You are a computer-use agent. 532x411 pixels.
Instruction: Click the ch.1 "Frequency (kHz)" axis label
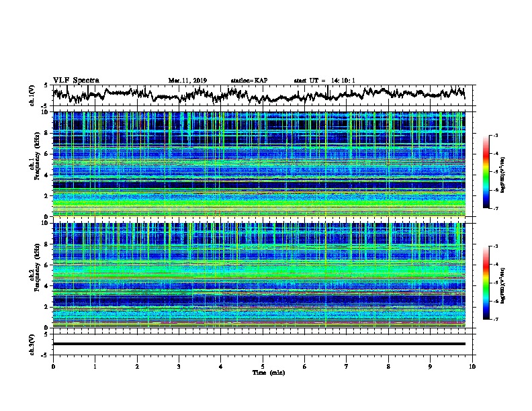coord(37,156)
